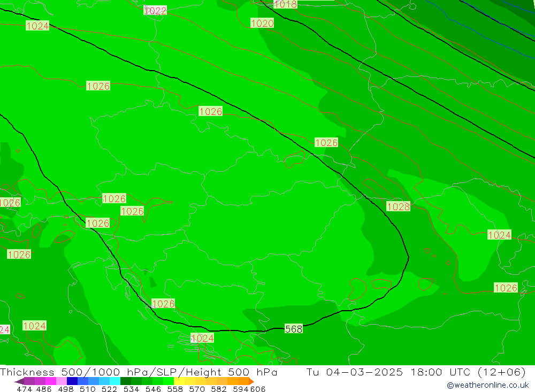
Task: Pick the darkest green swatch in the legend
Action: (126, 381)
